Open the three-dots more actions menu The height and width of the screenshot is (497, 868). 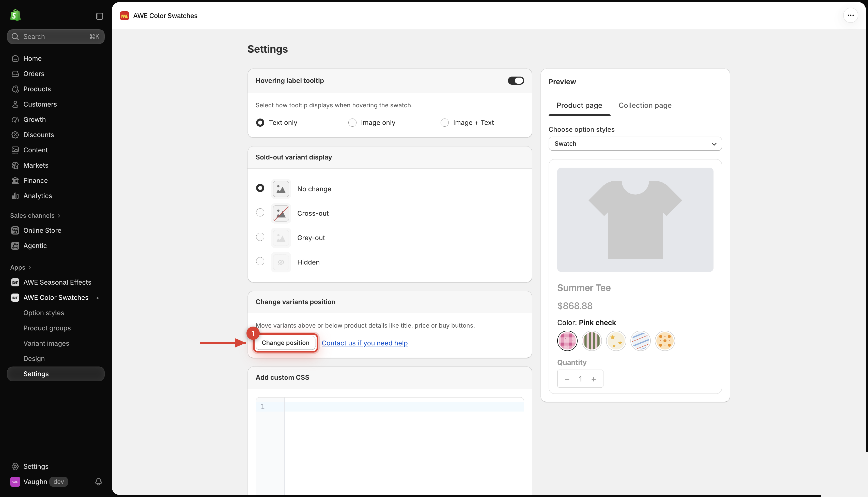tap(850, 15)
